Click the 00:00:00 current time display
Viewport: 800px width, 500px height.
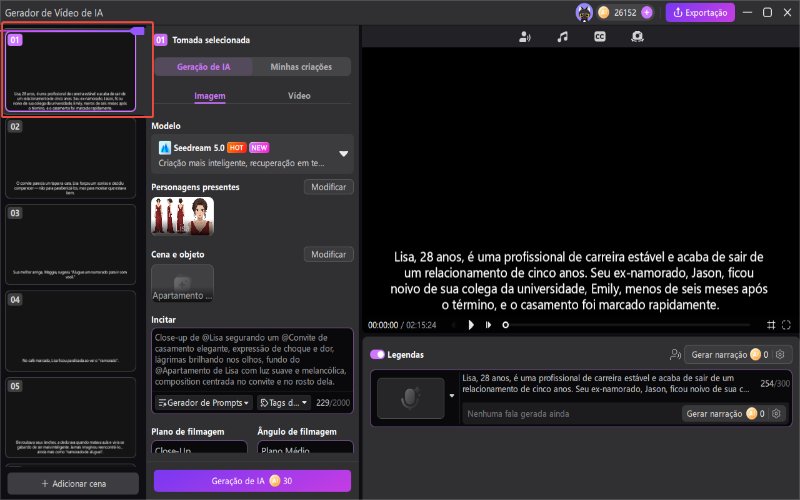pyautogui.click(x=383, y=325)
